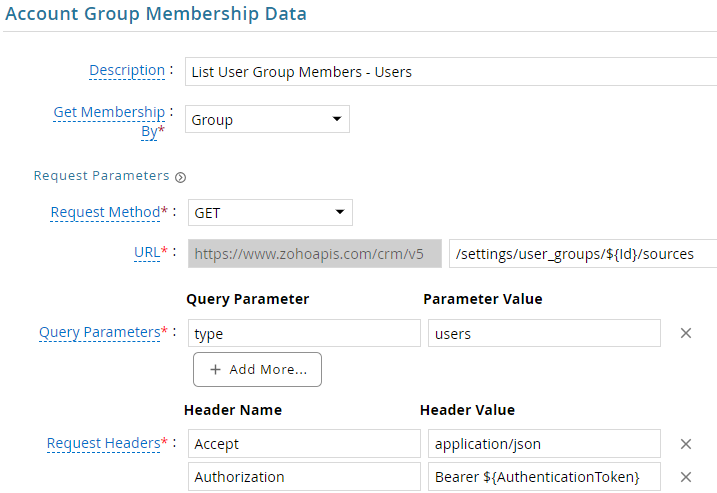The image size is (717, 493).
Task: Remove the type query parameter row
Action: click(685, 333)
